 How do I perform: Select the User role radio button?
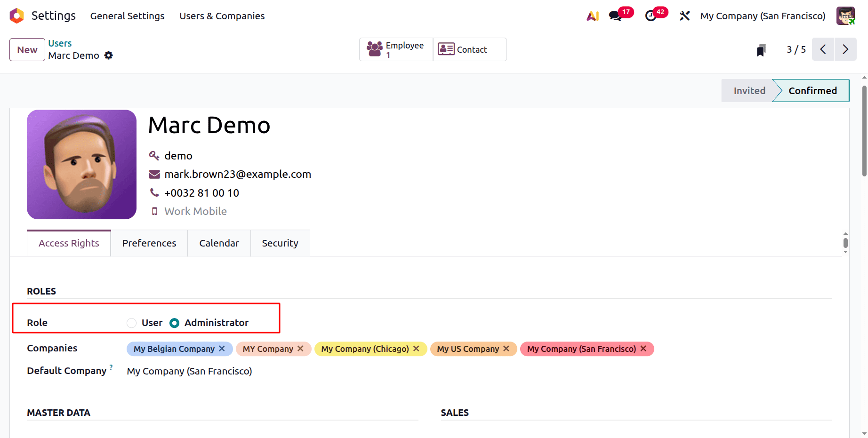131,323
